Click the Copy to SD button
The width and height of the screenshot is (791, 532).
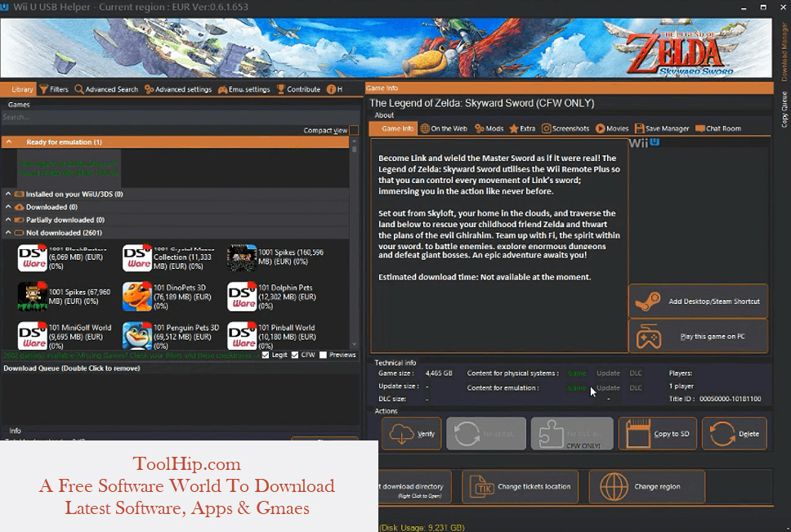point(657,434)
